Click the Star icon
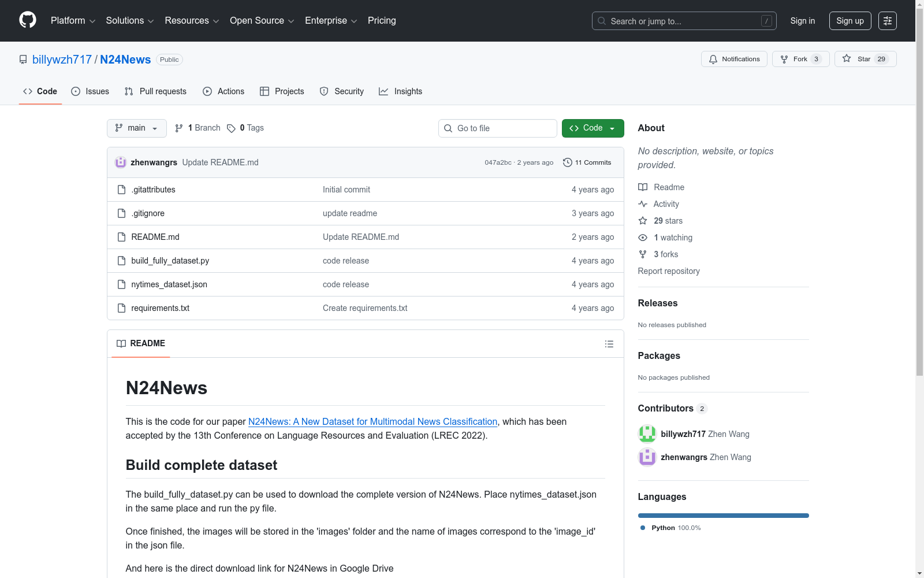This screenshot has width=924, height=578. (847, 58)
